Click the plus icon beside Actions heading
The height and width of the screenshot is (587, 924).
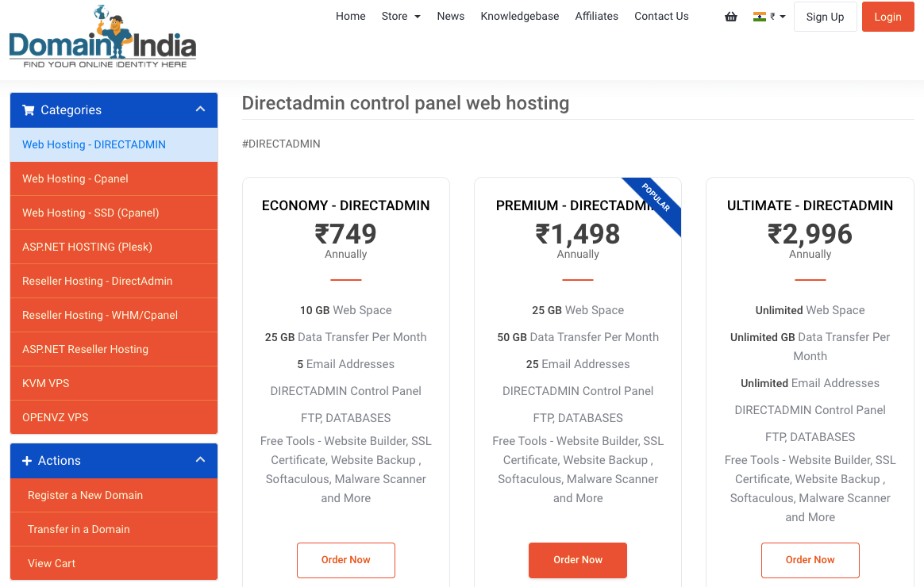click(x=29, y=460)
